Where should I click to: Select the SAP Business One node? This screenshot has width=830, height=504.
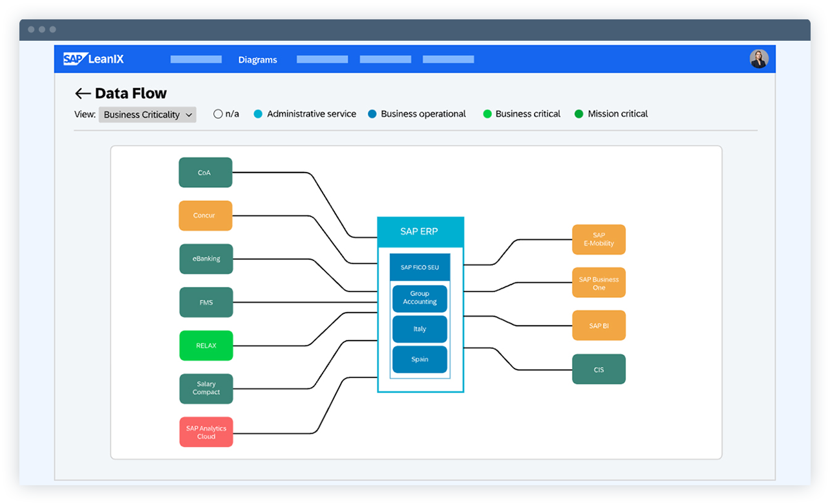point(599,282)
